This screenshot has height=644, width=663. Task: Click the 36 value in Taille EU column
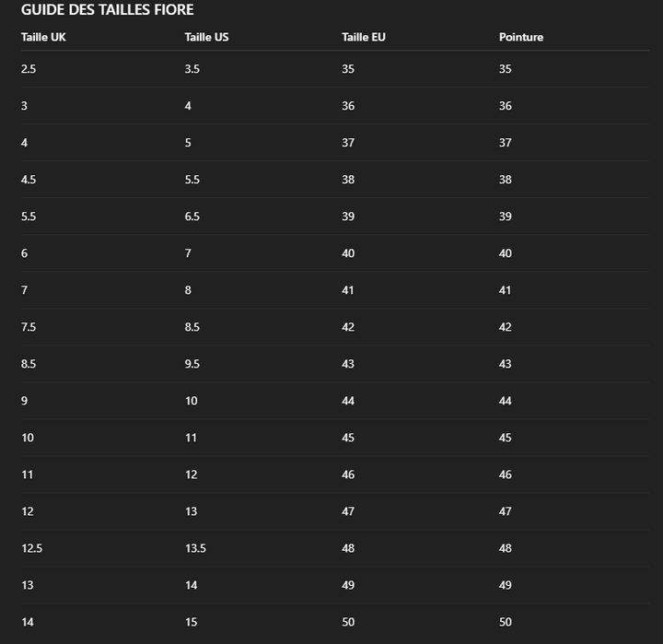click(x=348, y=106)
